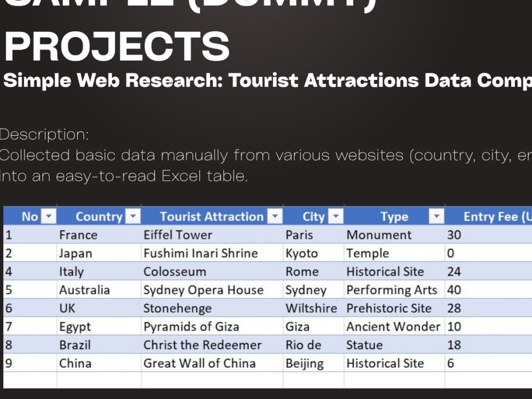
Task: Select the Country column header
Action: pyautogui.click(x=99, y=216)
